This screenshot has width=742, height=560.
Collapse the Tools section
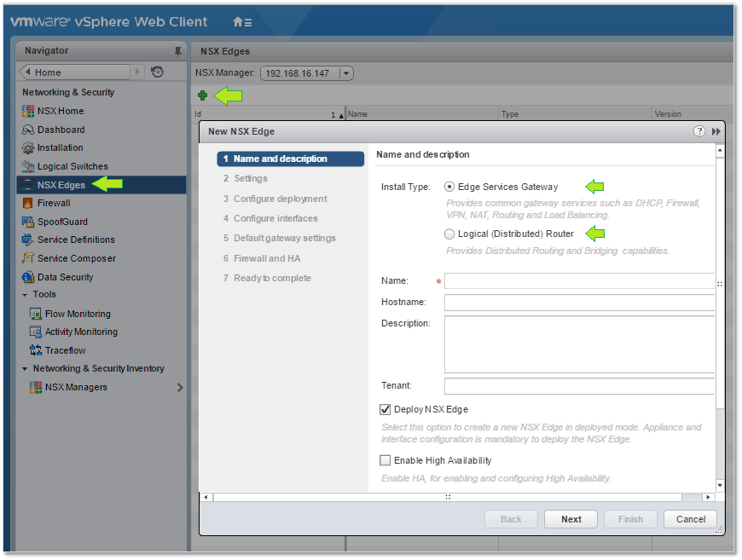point(25,295)
